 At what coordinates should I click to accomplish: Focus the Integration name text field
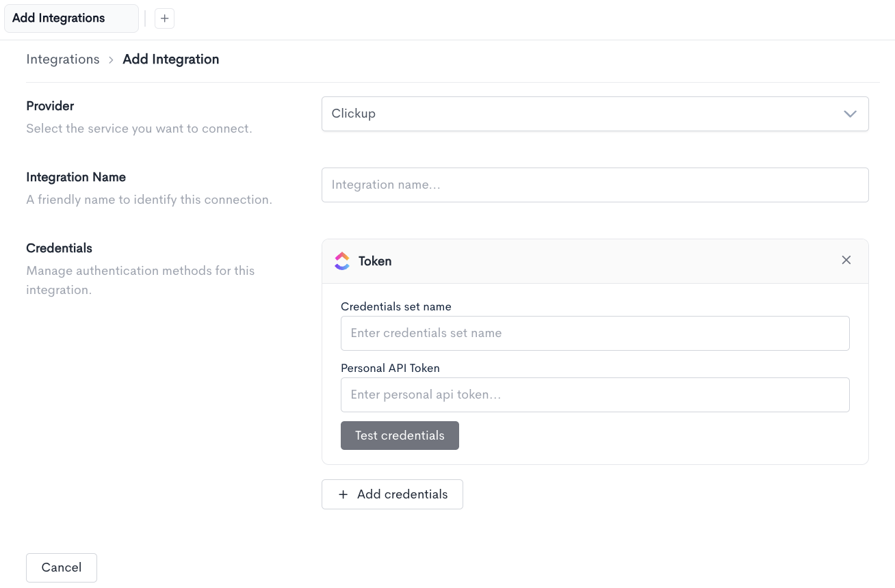coord(595,185)
